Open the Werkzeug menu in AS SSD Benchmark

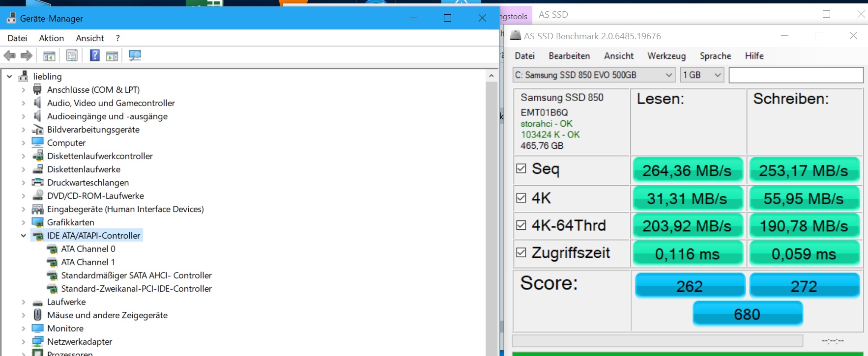(x=666, y=56)
